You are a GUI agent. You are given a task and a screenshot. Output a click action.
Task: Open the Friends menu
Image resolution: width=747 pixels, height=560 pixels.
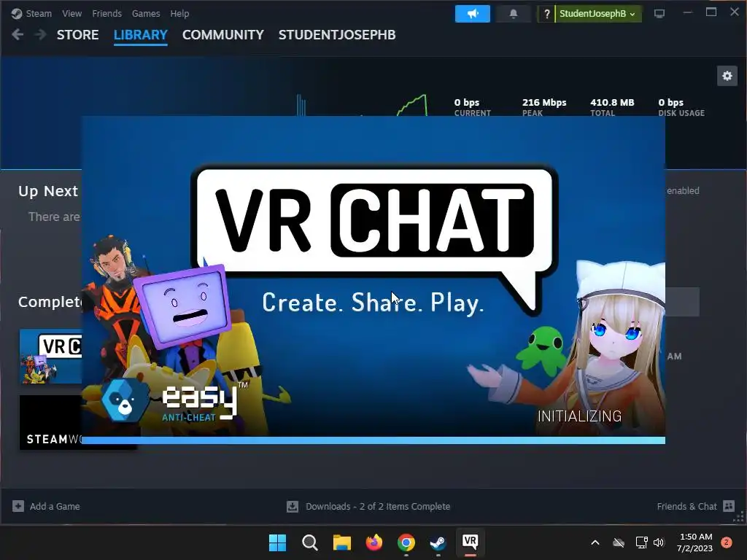pos(107,14)
